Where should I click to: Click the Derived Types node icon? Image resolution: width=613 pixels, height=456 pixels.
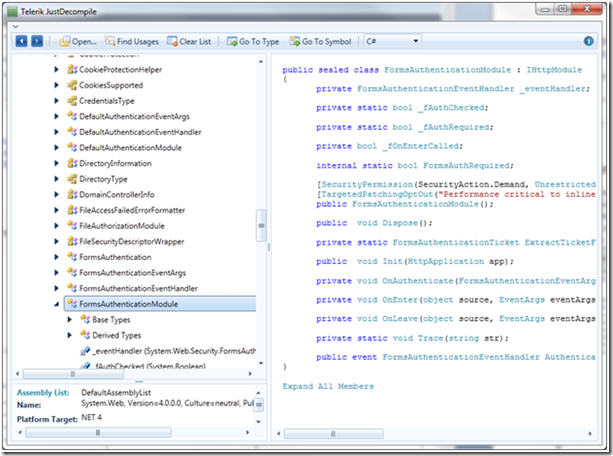tap(85, 336)
